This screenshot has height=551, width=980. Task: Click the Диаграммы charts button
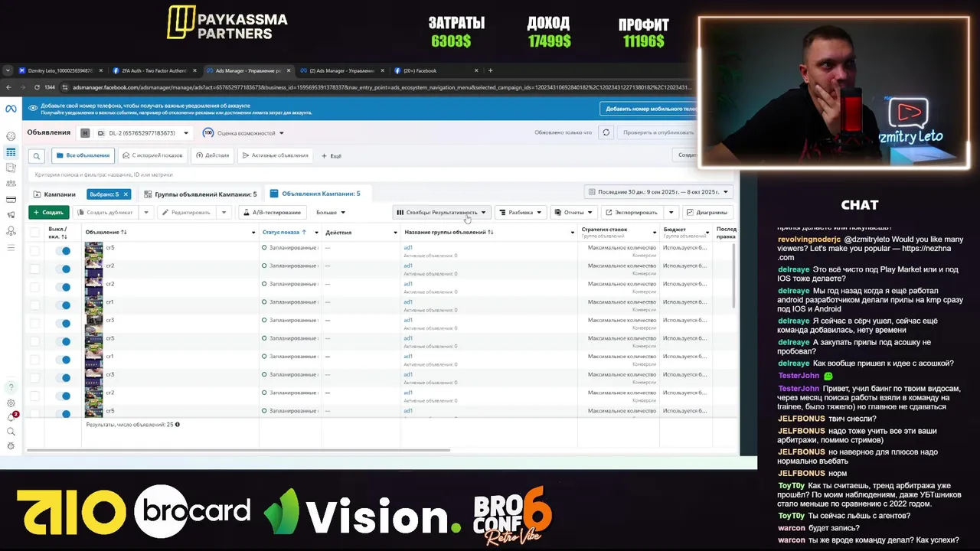coord(706,212)
